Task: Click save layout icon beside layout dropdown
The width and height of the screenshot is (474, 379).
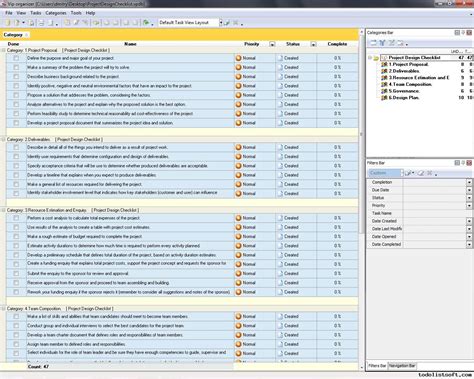Action: (227, 23)
